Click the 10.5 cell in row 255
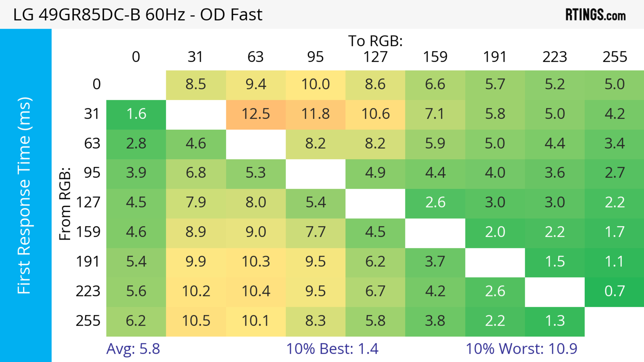 (x=196, y=321)
